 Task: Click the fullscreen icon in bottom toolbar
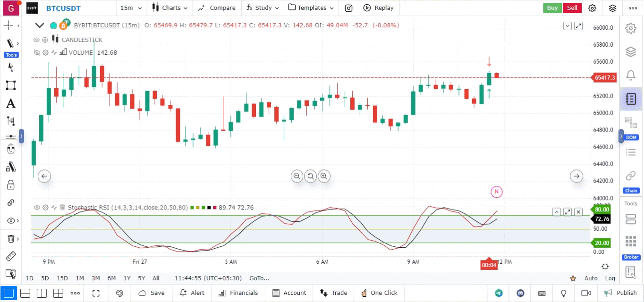[x=96, y=293]
